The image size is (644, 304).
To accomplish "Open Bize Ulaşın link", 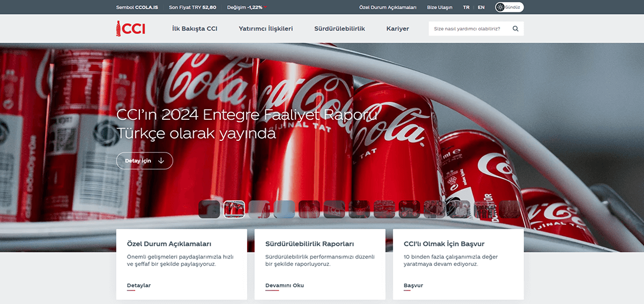I will coord(440,8).
